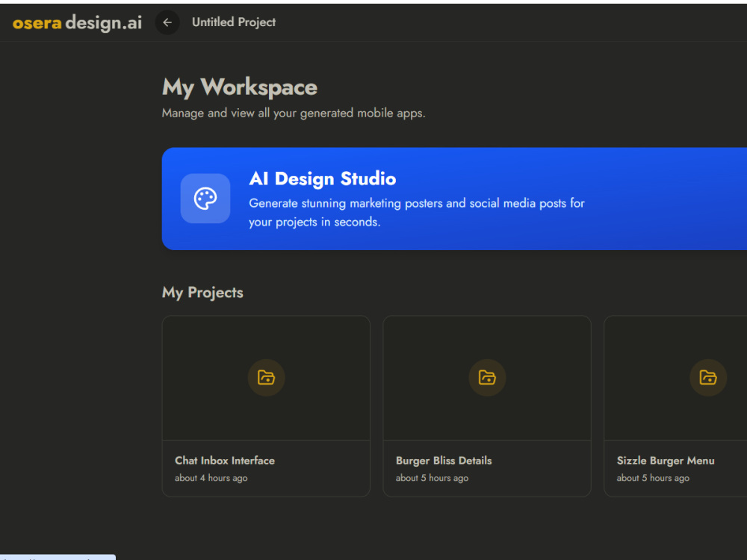Click Sizzle Burger Menu 'about 5 hours ago' timestamp

click(x=653, y=478)
